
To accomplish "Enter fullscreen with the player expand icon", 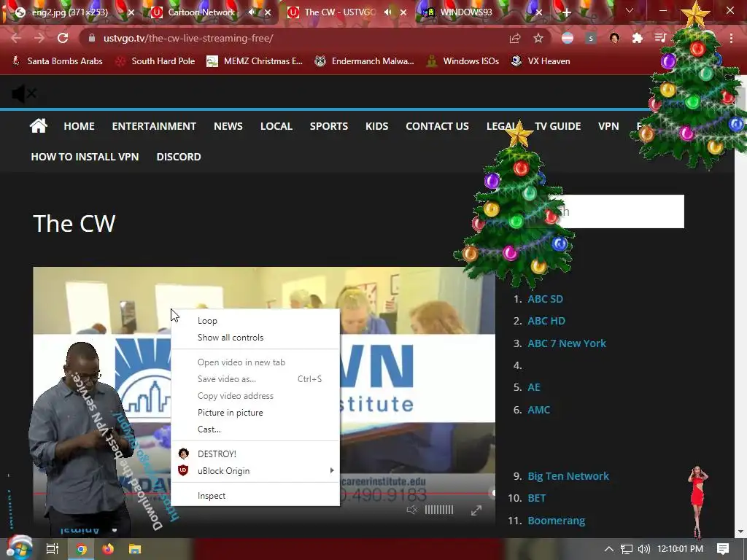I will tap(476, 510).
